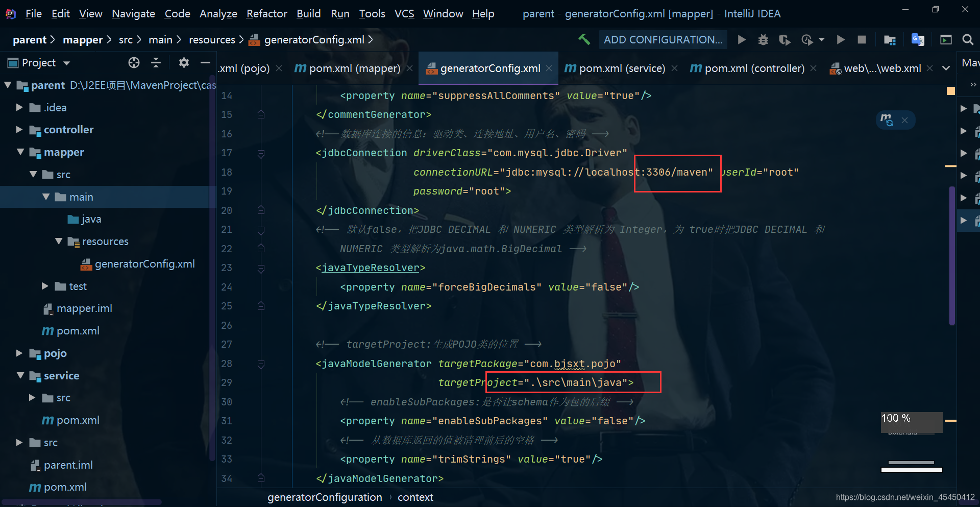The width and height of the screenshot is (980, 507).
Task: Dismiss the Maven reload popup
Action: pyautogui.click(x=904, y=120)
